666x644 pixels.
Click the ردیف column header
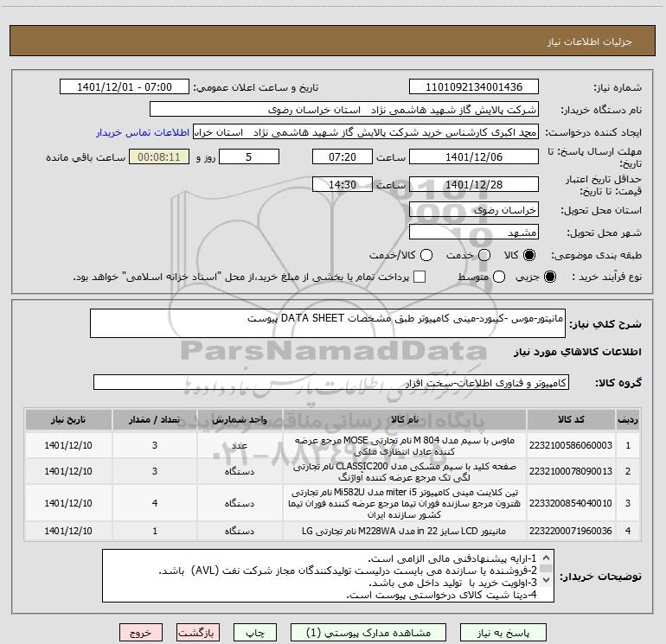[x=628, y=419]
